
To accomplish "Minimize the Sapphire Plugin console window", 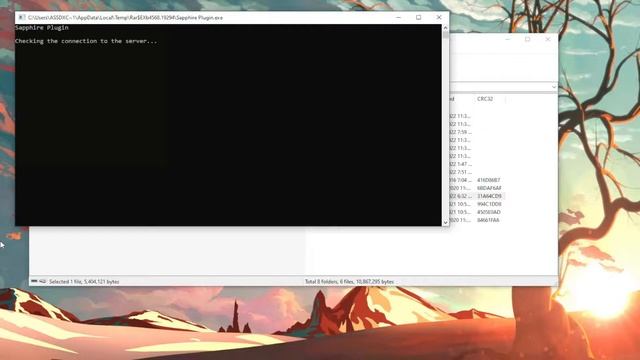I will click(398, 18).
